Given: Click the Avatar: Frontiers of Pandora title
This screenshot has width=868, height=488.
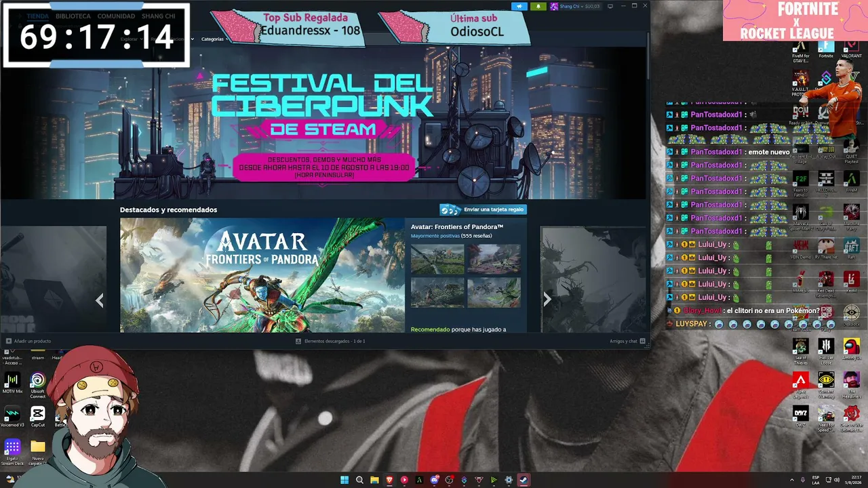Looking at the screenshot, I should (457, 227).
